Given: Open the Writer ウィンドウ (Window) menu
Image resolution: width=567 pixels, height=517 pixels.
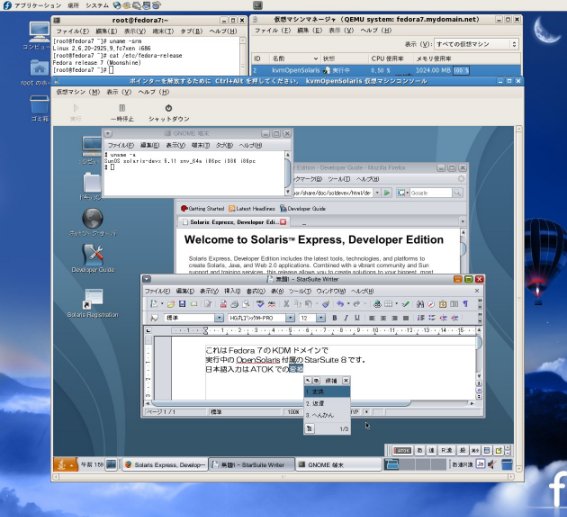Looking at the screenshot, I should coord(331,291).
